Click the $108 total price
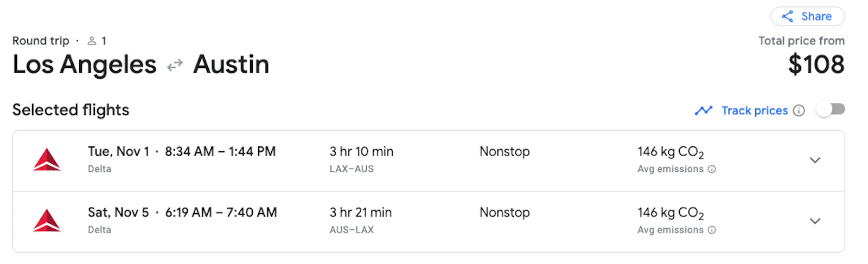Viewport: 868px width, 264px height. click(816, 65)
